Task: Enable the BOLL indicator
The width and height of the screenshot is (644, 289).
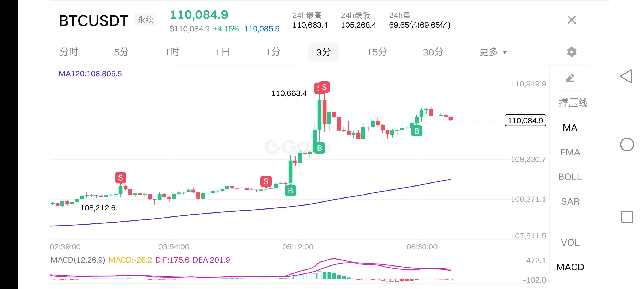Action: point(570,177)
